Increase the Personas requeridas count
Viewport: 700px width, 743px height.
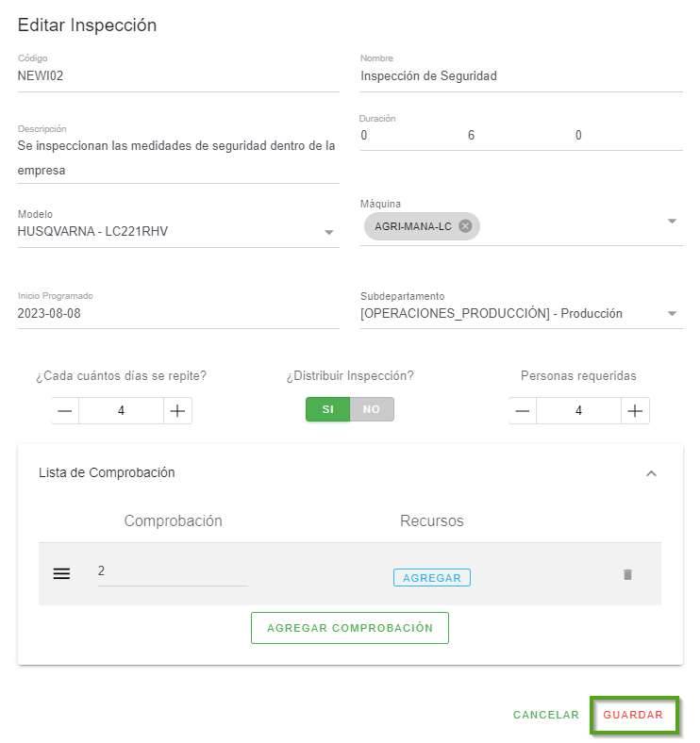[635, 411]
